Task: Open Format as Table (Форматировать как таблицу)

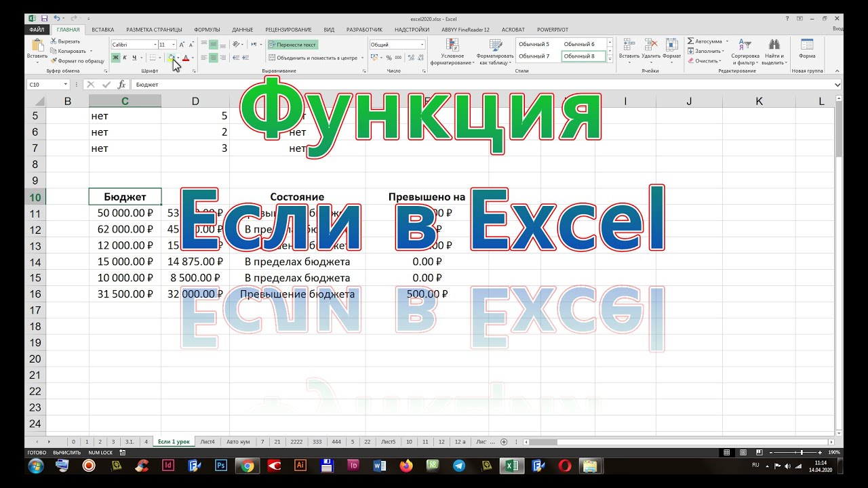Action: click(496, 52)
